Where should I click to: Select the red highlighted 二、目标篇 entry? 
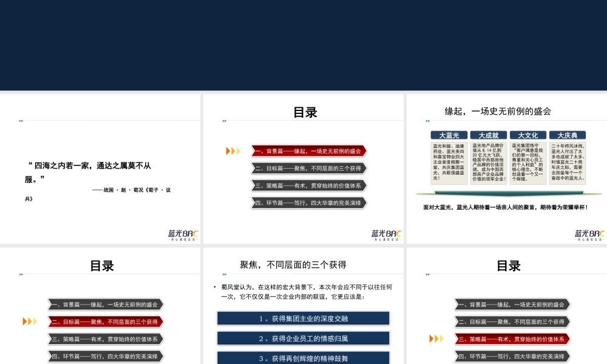coord(105,322)
